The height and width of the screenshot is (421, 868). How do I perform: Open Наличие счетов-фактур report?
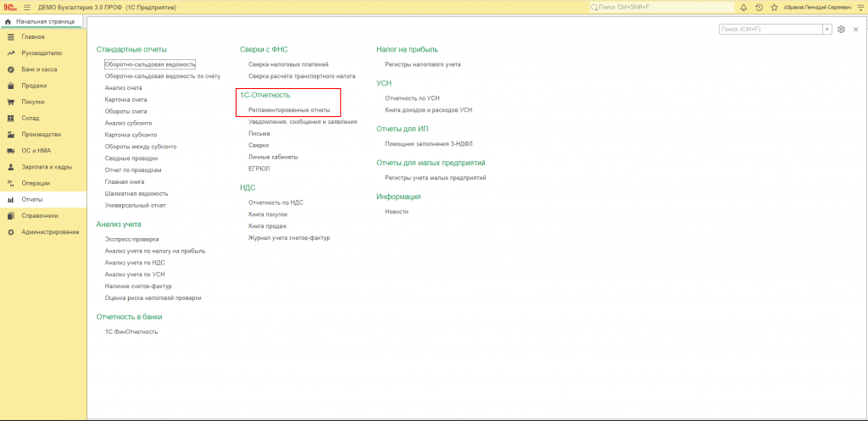tap(138, 286)
